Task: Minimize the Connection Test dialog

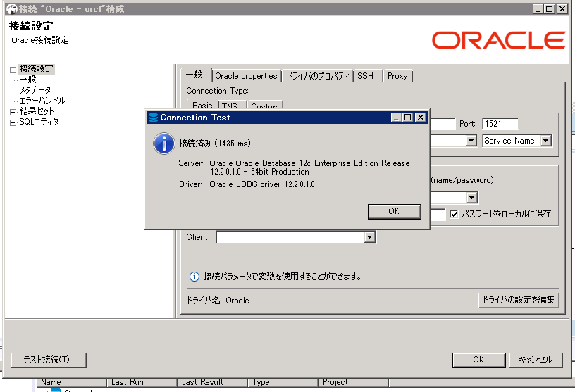Action: click(396, 118)
